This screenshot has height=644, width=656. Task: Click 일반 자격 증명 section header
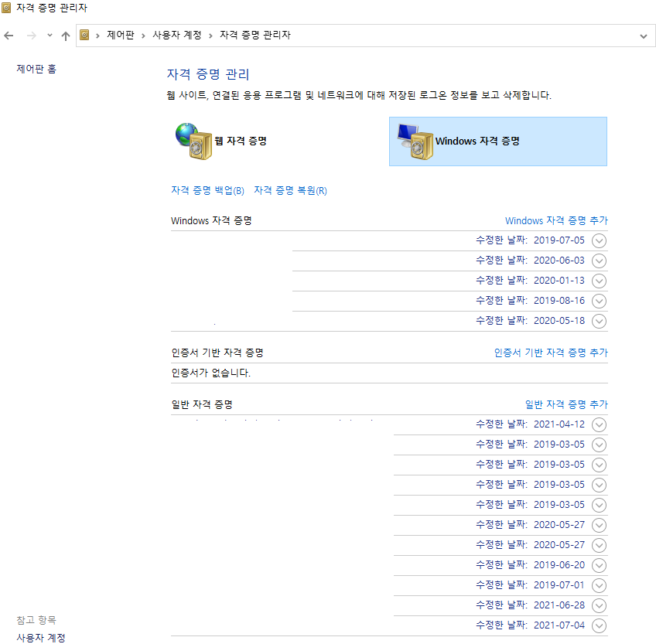202,405
